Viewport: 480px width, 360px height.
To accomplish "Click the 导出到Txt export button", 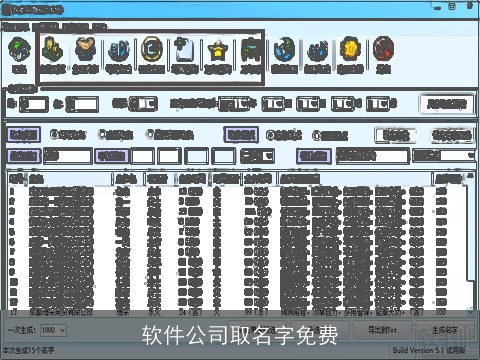I will [x=382, y=330].
